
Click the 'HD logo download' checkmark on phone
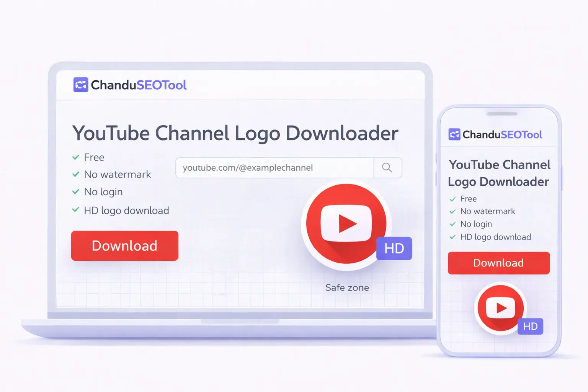point(452,237)
